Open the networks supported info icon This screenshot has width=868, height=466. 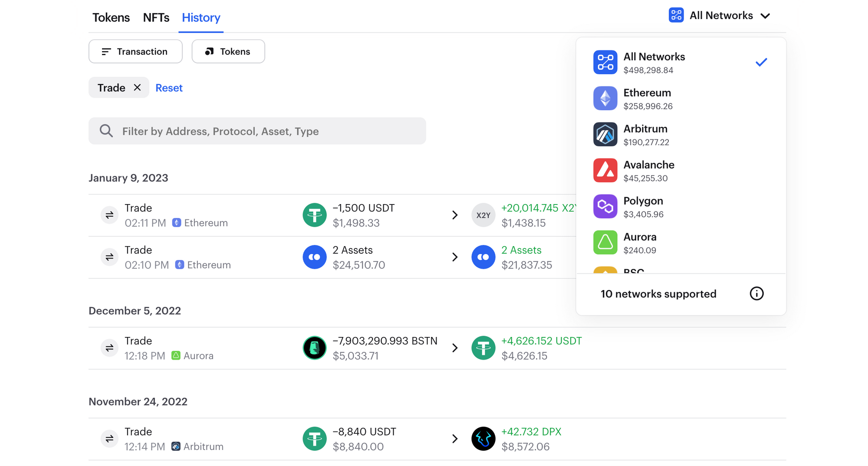point(756,294)
